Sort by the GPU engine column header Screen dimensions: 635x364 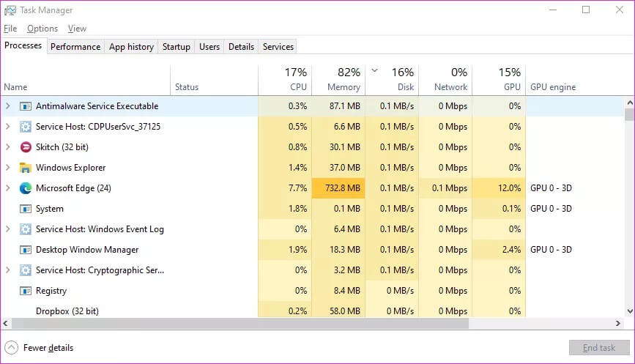pos(553,87)
